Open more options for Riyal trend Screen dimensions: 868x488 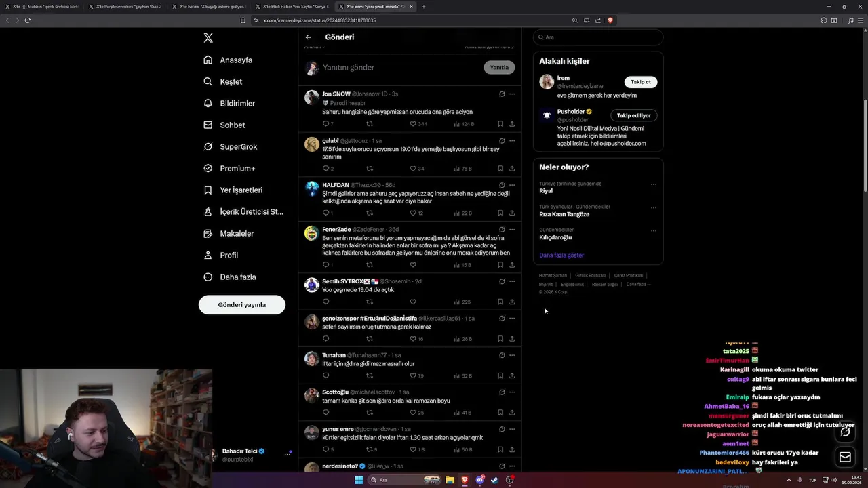[654, 184]
